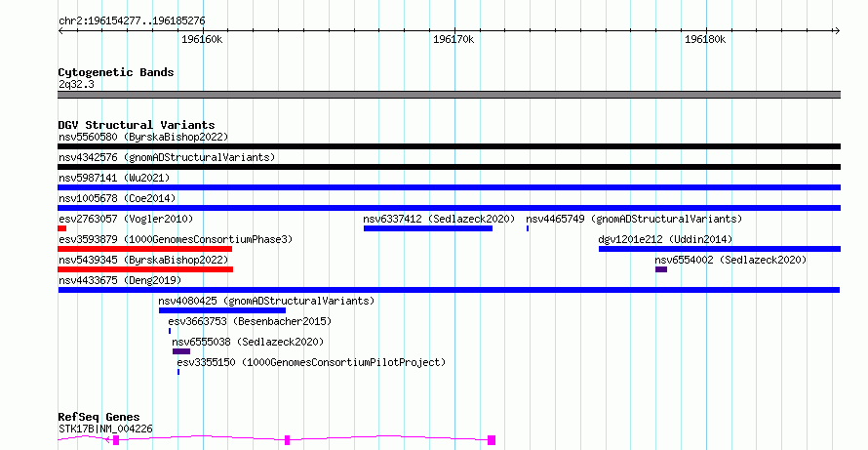Screen dimensions: 868x450
Task: Select the nsv5560580 black variant bar
Action: 449,146
